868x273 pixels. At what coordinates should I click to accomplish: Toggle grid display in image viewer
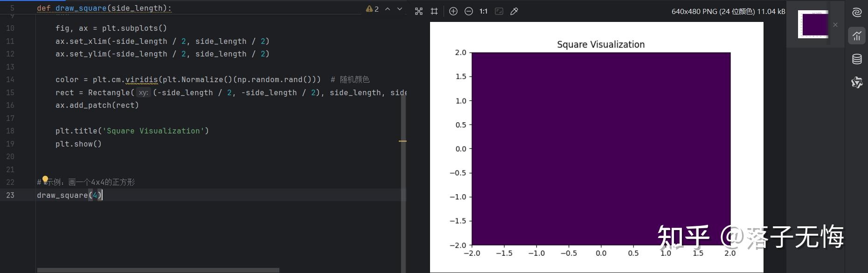click(x=434, y=11)
